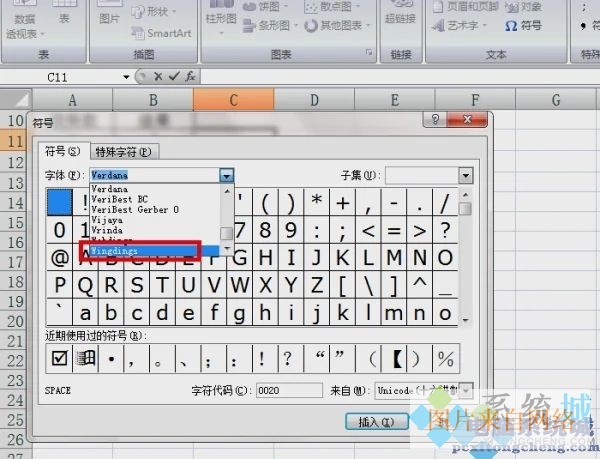This screenshot has width=600, height=459.
Task: Open the 字体 font dropdown arrow
Action: [227, 175]
